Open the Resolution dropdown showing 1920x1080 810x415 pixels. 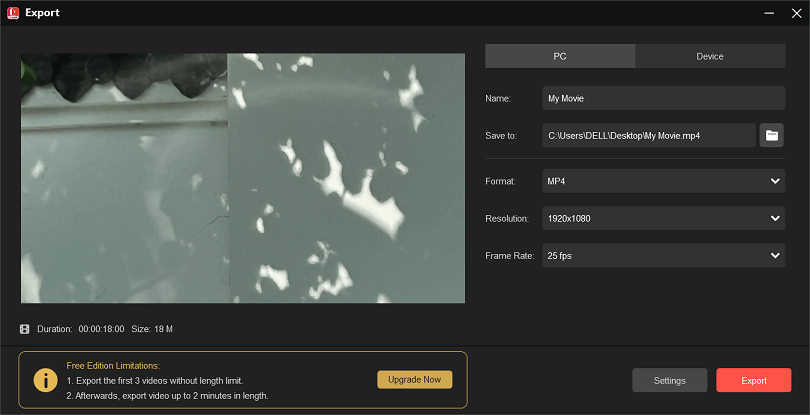pyautogui.click(x=663, y=218)
